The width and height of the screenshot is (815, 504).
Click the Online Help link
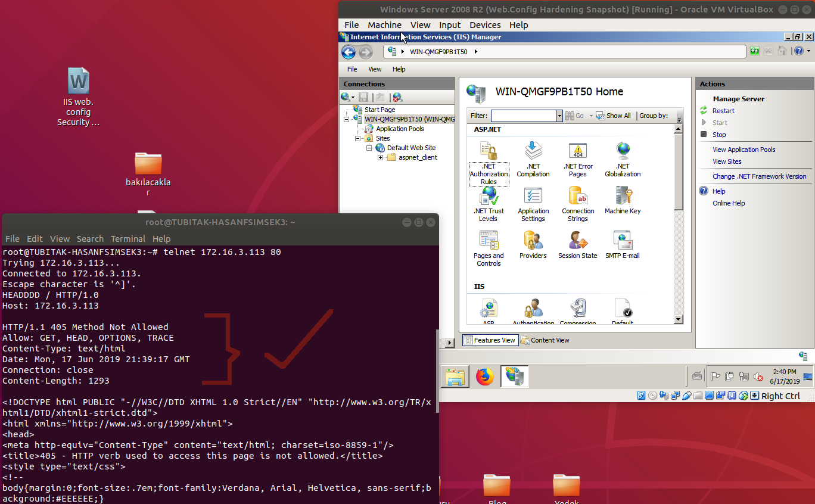(x=729, y=203)
